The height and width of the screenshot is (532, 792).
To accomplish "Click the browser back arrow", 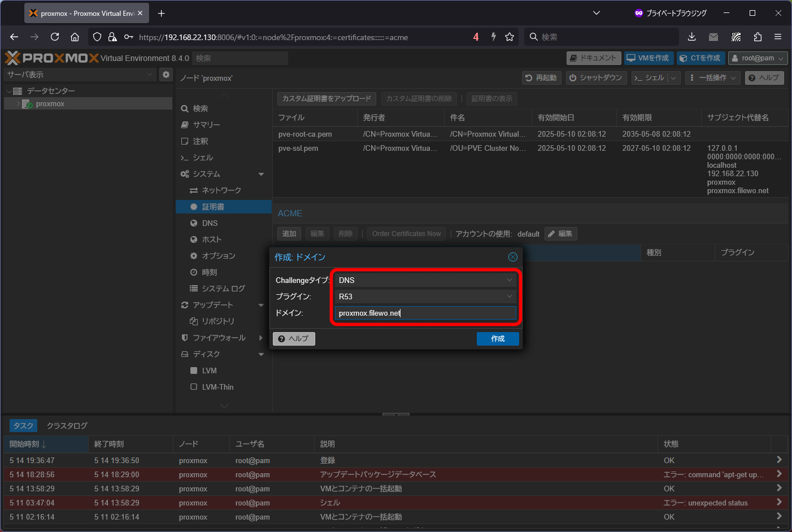I will click(x=14, y=37).
